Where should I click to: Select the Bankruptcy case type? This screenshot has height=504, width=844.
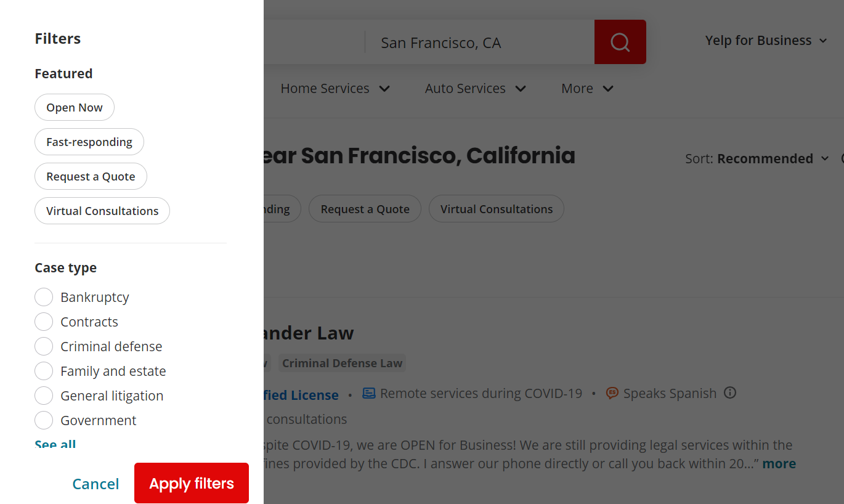coord(44,297)
